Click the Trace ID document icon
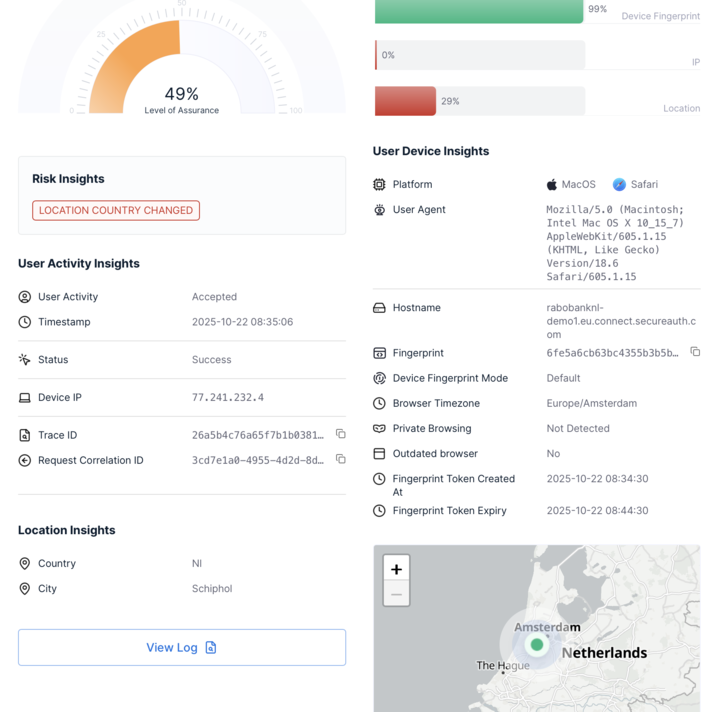720x712 pixels. pyautogui.click(x=25, y=435)
